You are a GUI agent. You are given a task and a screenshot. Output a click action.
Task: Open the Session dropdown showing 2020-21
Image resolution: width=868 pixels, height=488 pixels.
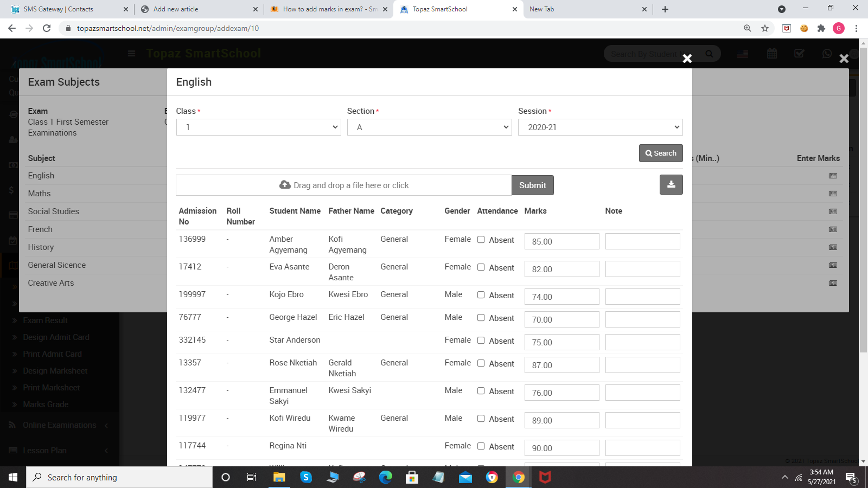[x=600, y=127]
